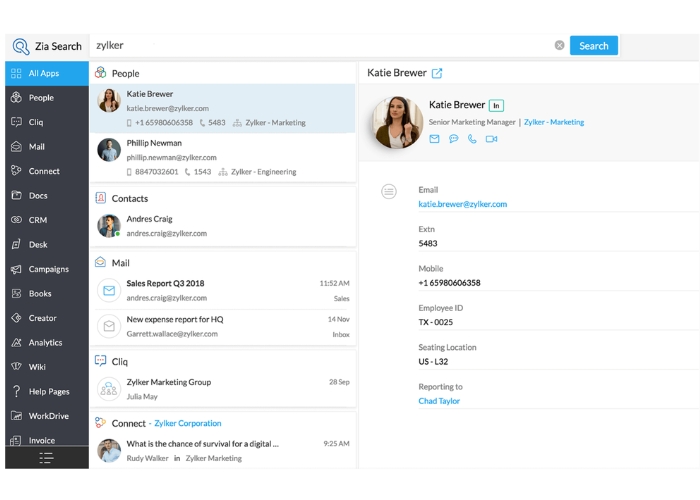This screenshot has width=700, height=500.
Task: Click the katie.brewer@zylker.com email link
Action: (462, 204)
